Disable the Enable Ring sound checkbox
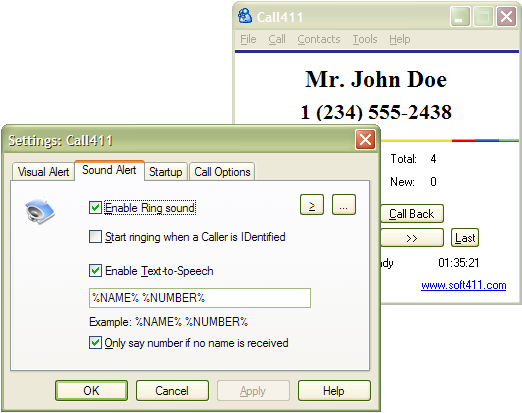The image size is (522, 413). coord(95,208)
